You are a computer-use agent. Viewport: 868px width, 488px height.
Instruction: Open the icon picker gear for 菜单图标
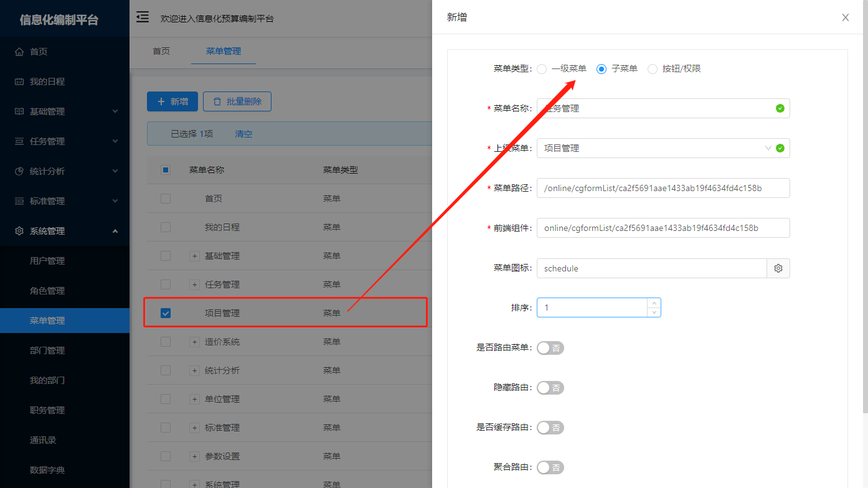tap(778, 268)
